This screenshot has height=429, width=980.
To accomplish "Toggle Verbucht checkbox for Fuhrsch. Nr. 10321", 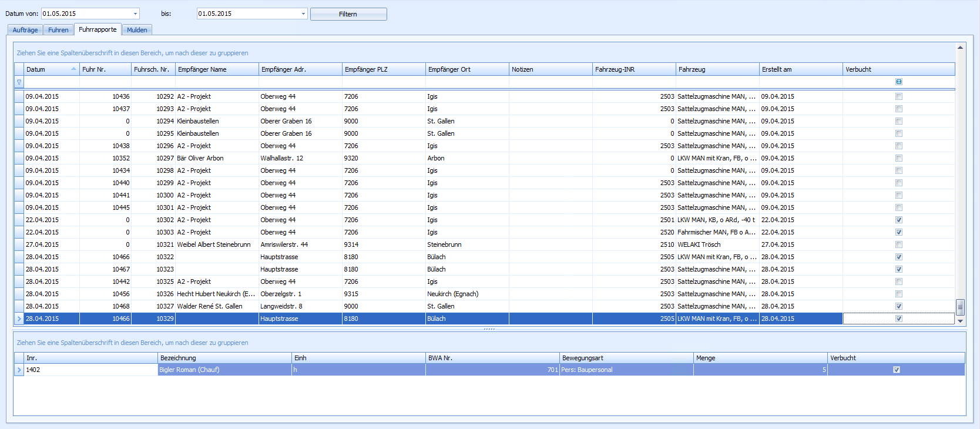I will 899,244.
